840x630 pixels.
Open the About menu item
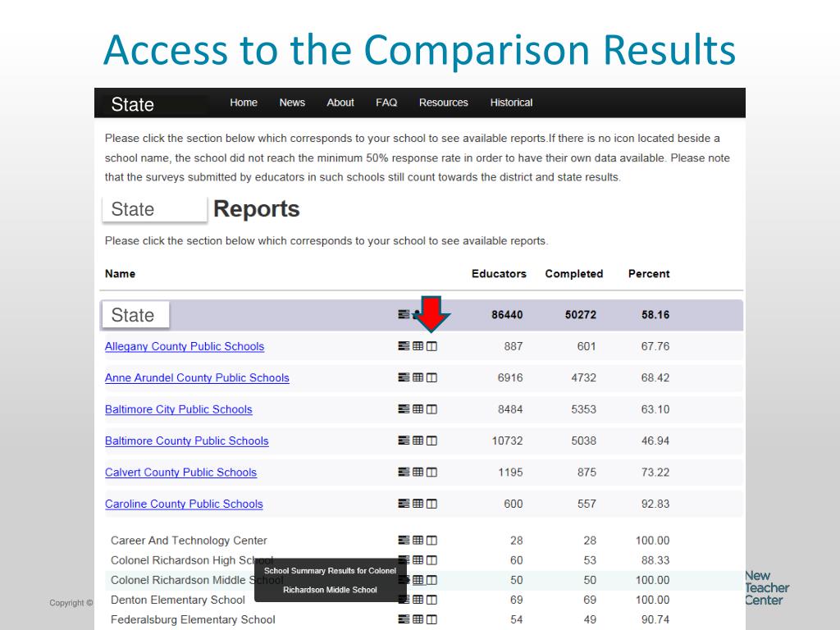pos(340,103)
